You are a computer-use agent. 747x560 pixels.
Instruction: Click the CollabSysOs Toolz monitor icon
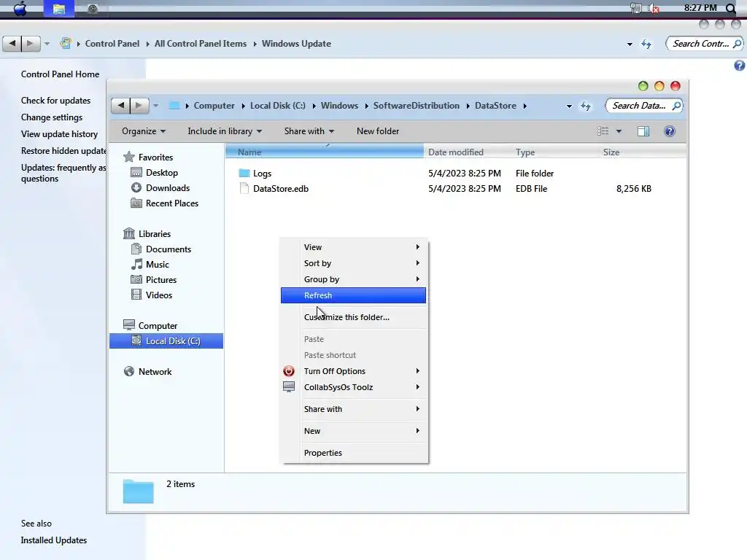(x=289, y=386)
